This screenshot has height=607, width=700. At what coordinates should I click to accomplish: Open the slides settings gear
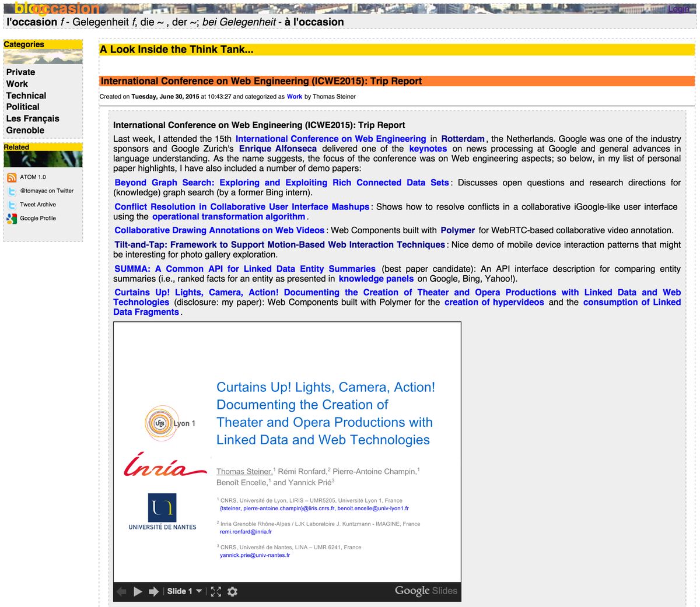(232, 591)
